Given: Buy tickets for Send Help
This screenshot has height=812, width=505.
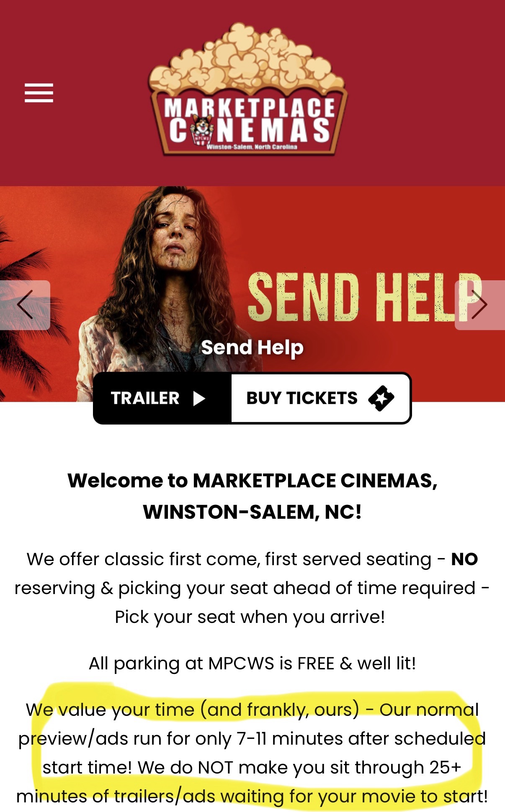Looking at the screenshot, I should pyautogui.click(x=321, y=398).
